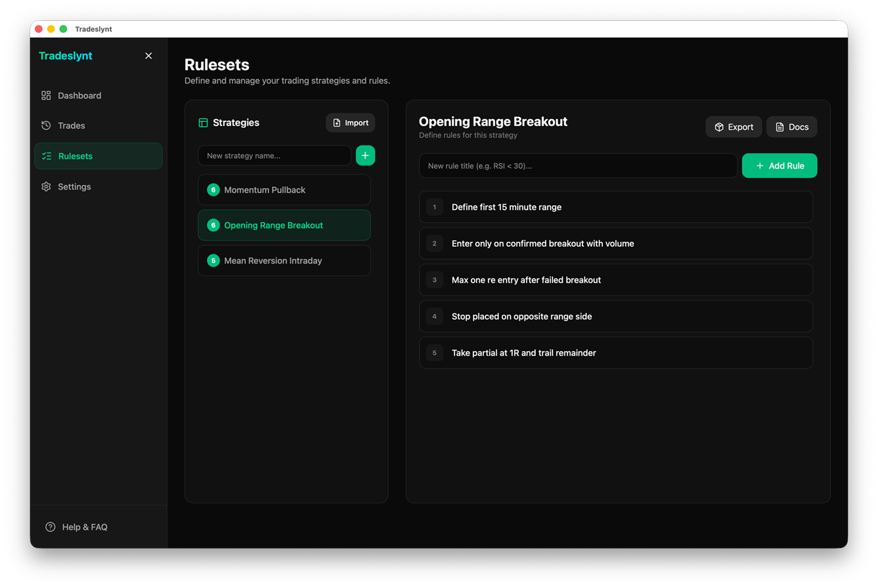878x588 pixels.
Task: Select rule "Take partial at 1R and trail remainder"
Action: point(616,353)
